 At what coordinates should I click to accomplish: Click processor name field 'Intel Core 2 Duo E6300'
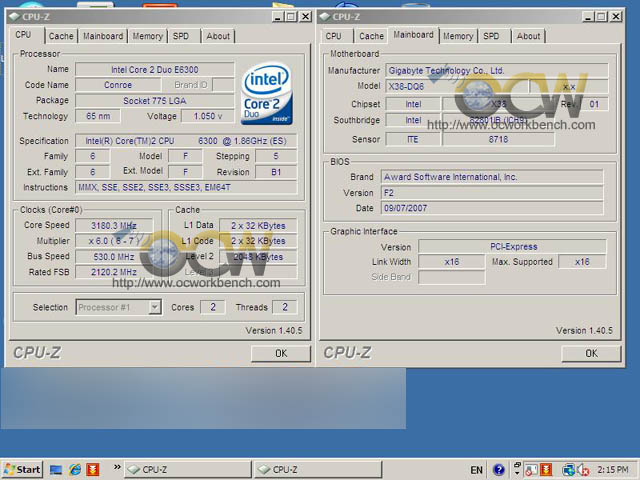155,70
